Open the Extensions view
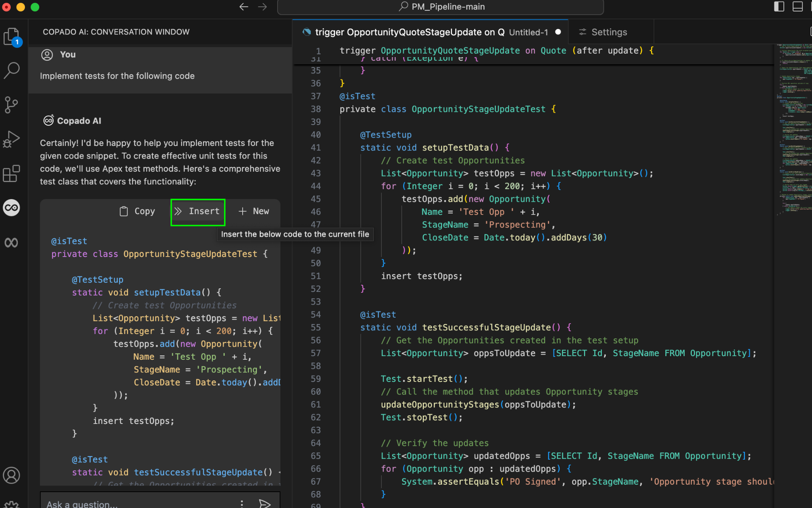 tap(11, 174)
